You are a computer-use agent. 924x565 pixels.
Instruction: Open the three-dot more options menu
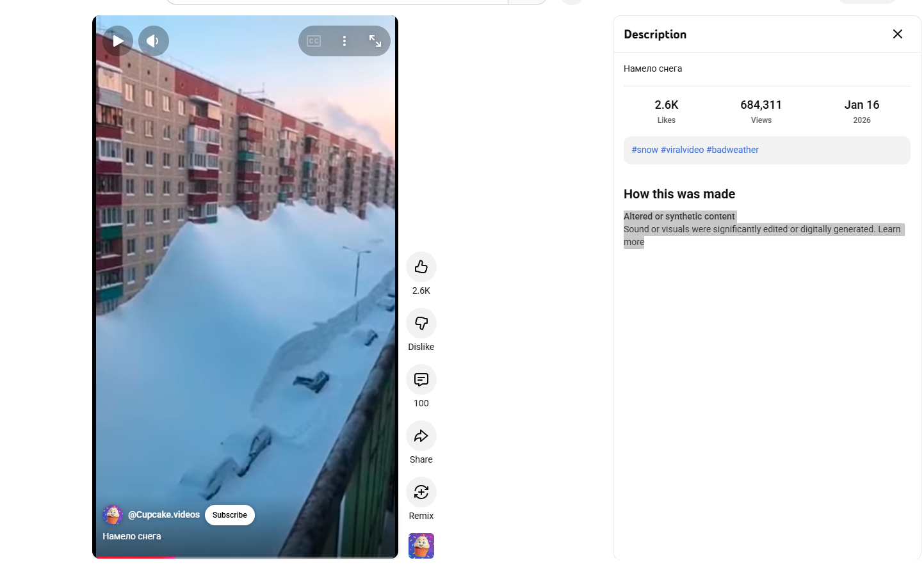344,41
